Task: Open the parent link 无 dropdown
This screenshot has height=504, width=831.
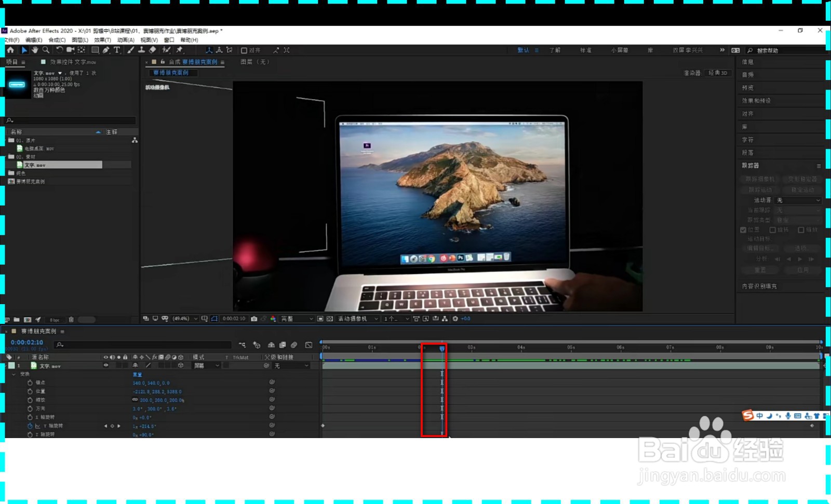Action: click(x=291, y=365)
